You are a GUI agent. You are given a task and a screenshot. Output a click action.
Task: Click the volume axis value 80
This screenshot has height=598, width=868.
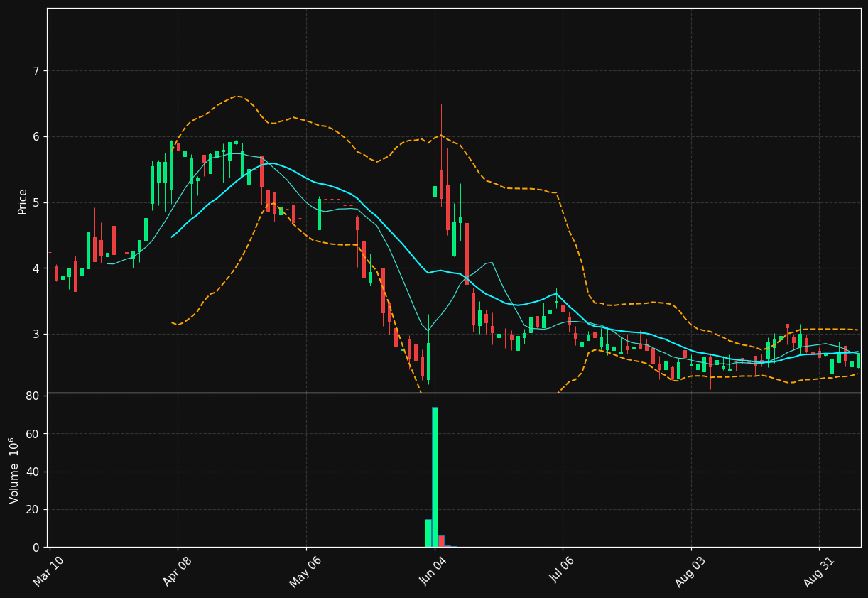point(32,396)
